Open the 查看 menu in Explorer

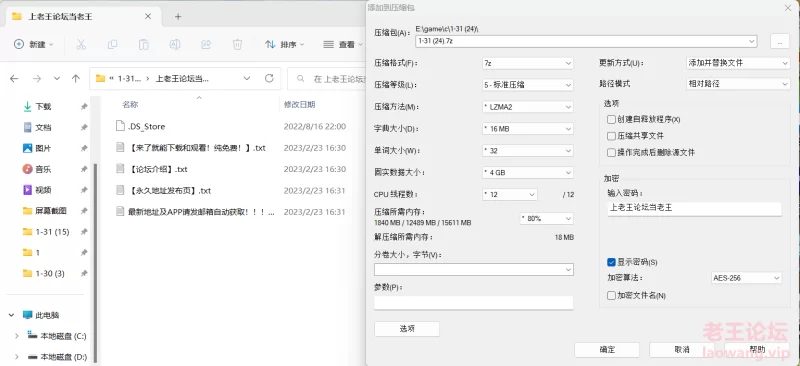pos(342,44)
